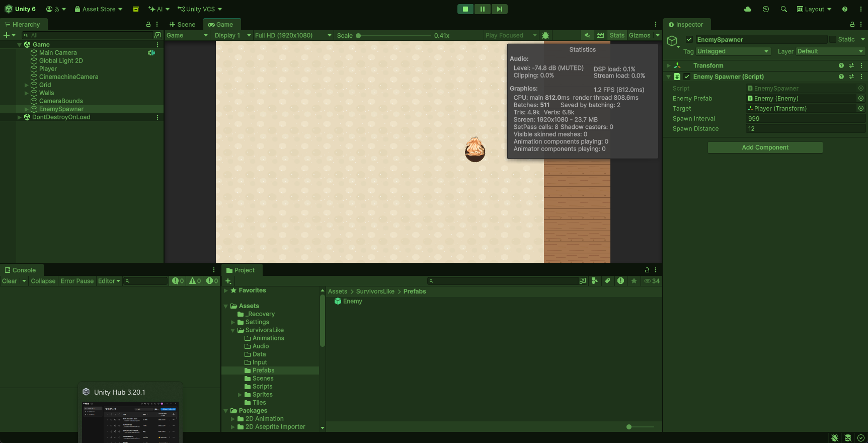868x443 pixels.
Task: Select the Console tab
Action: [x=21, y=270]
